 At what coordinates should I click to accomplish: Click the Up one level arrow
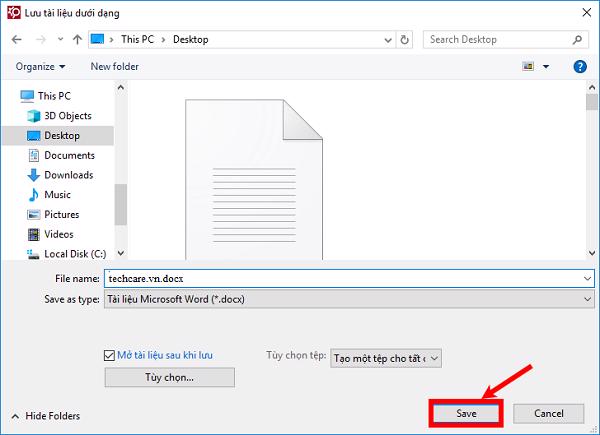tap(76, 40)
